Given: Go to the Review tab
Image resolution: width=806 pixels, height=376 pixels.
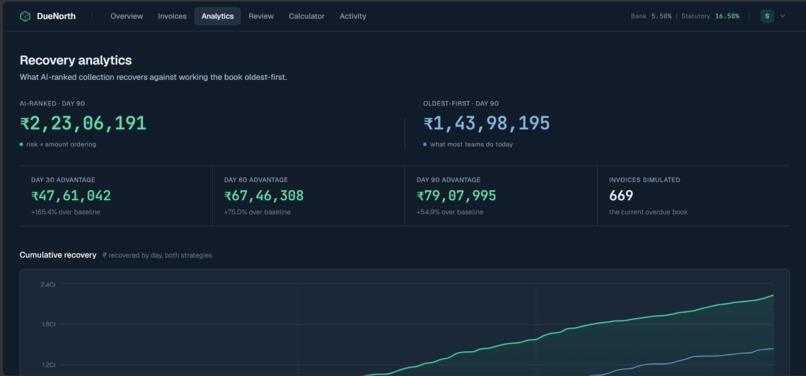Looking at the screenshot, I should [x=261, y=16].
